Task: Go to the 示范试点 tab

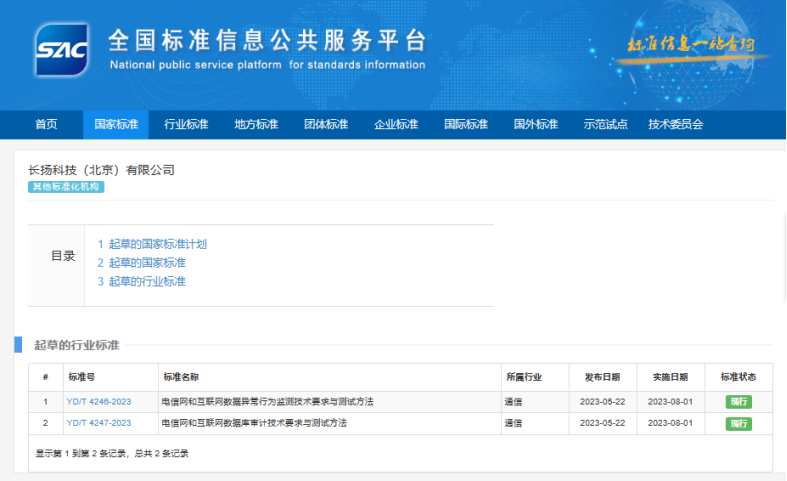Action: (x=606, y=125)
